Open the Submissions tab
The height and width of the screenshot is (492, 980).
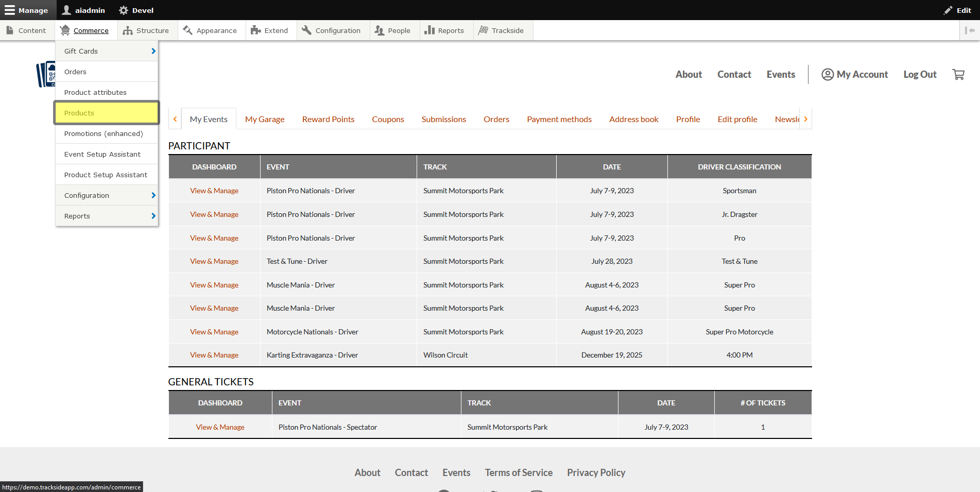(x=443, y=119)
